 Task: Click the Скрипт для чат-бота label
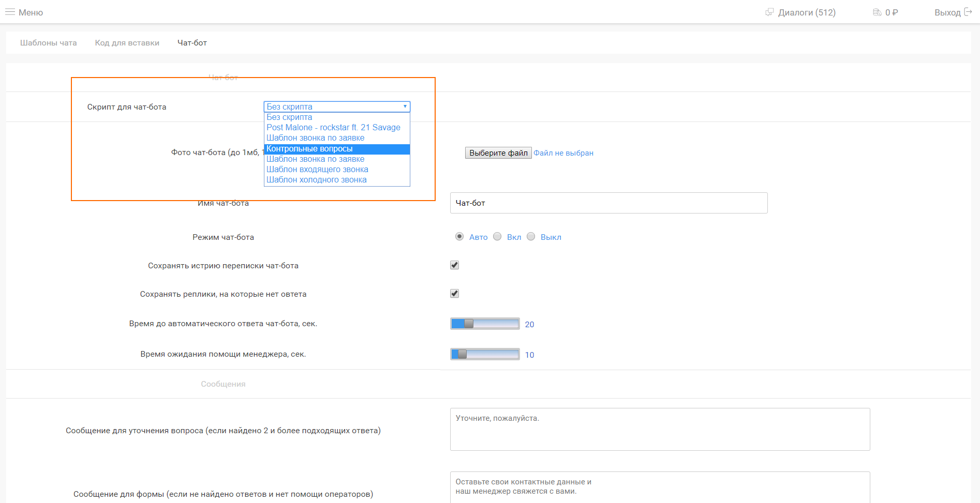tap(127, 107)
